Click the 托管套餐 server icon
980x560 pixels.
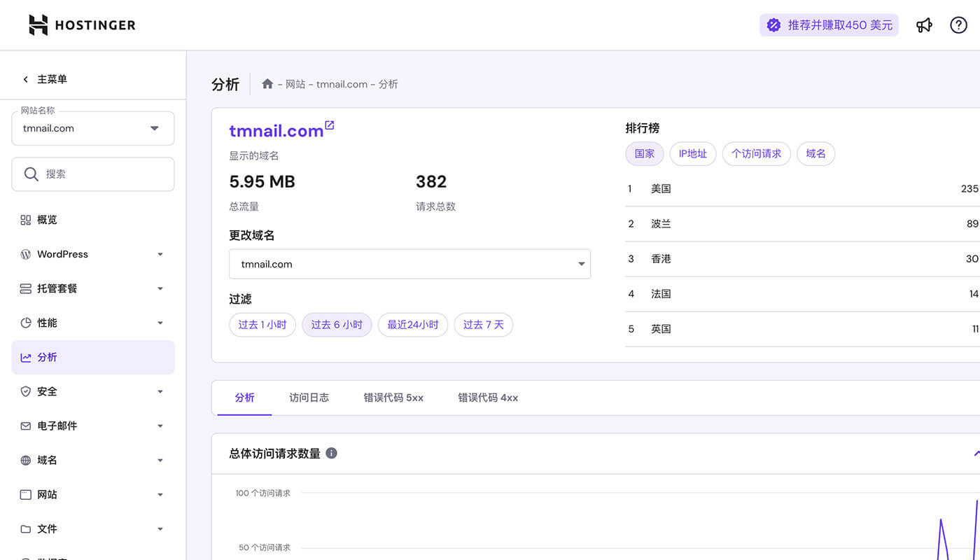click(x=26, y=288)
